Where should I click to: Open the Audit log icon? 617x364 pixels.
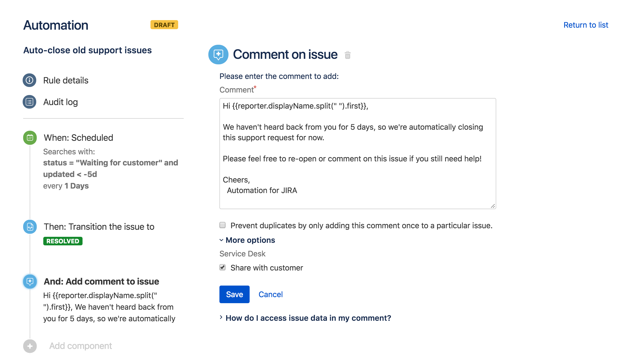(x=29, y=102)
